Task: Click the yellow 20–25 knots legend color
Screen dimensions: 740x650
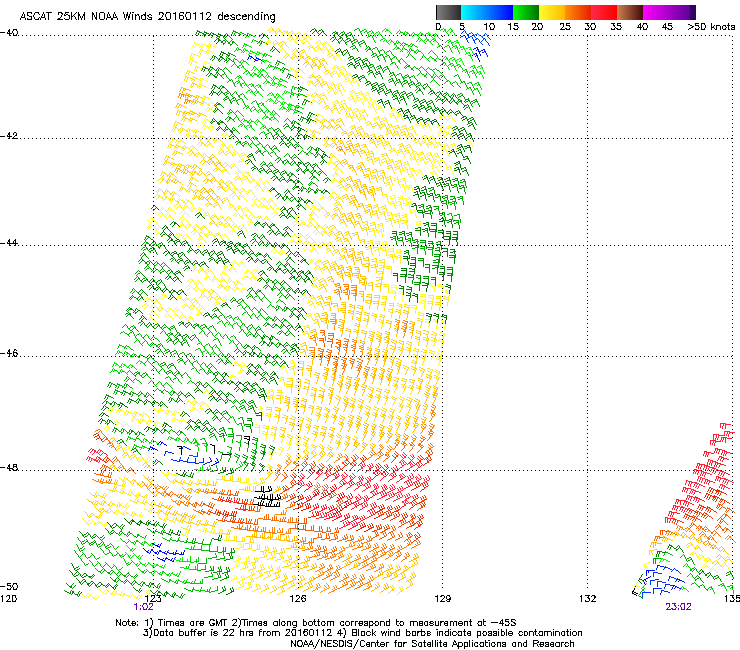Action: tap(552, 12)
